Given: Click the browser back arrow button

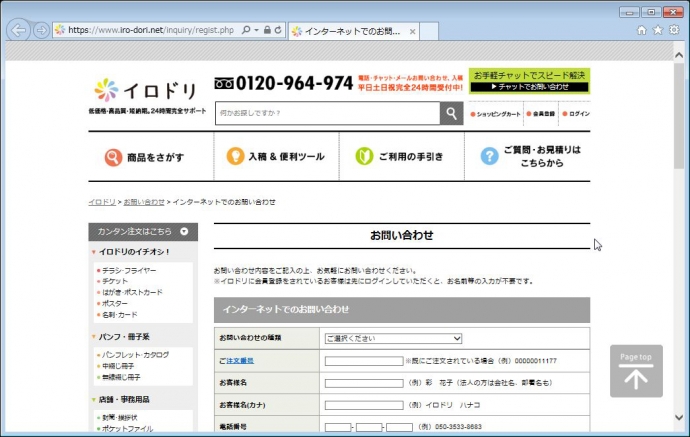Looking at the screenshot, I should (18, 30).
